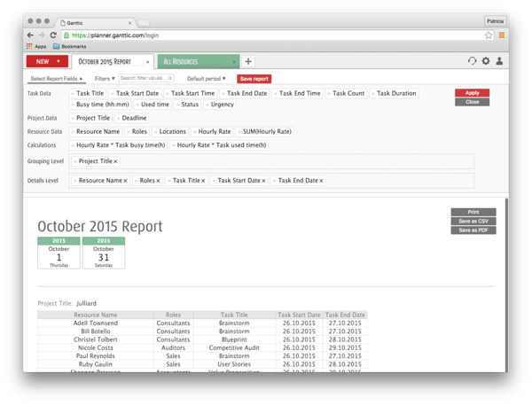Open the Apps grid shortcut

coord(36,46)
